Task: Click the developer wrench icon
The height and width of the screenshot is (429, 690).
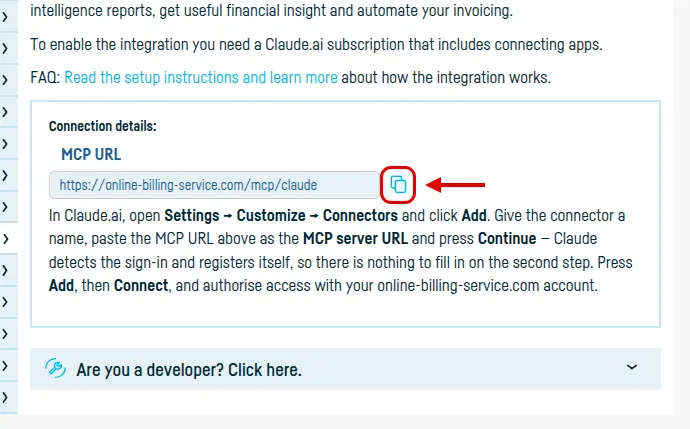Action: 55,368
